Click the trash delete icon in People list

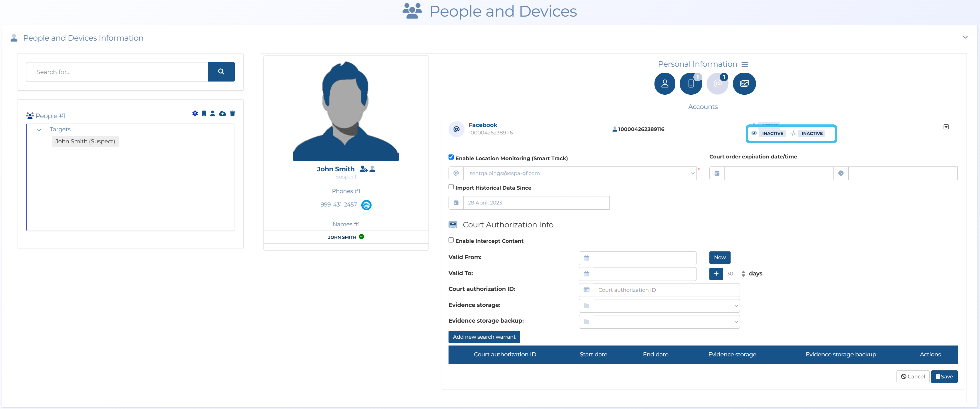tap(233, 113)
